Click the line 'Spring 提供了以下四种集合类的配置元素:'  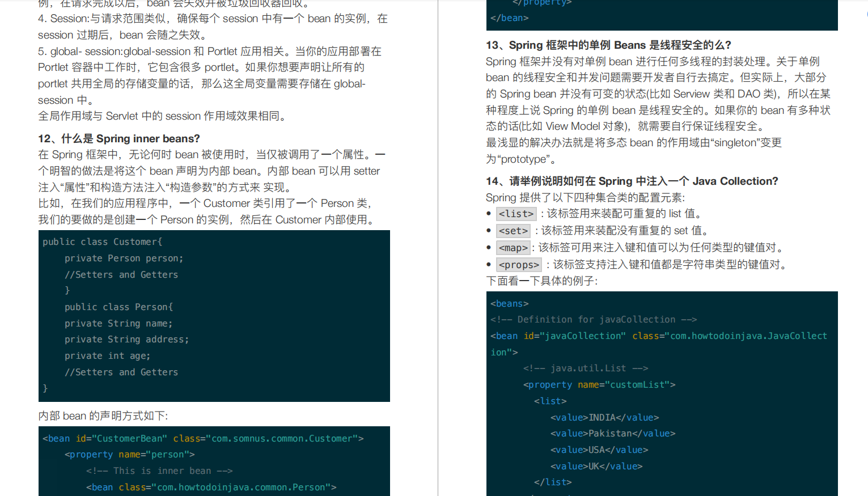[585, 197]
